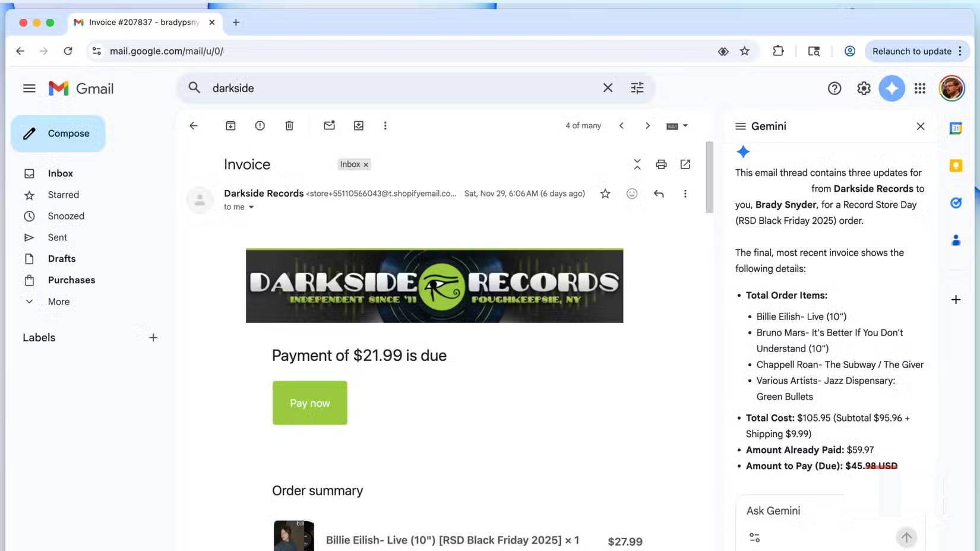The image size is (980, 551).
Task: Click the Darkside Records banner image
Action: point(434,286)
